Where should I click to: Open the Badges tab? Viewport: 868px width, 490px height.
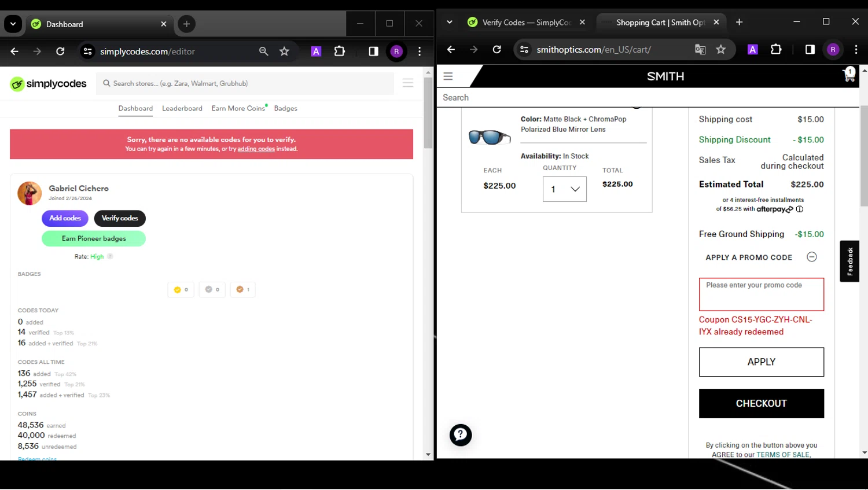pyautogui.click(x=285, y=108)
